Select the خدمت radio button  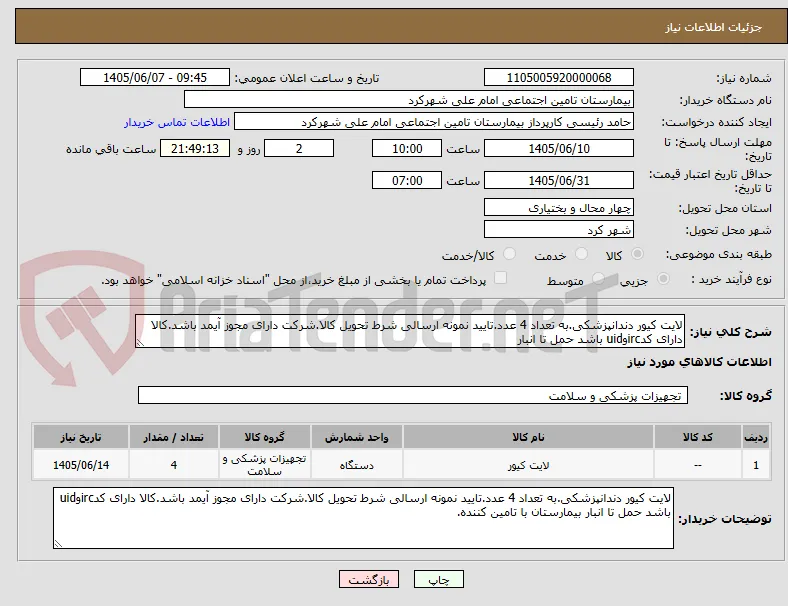581,254
